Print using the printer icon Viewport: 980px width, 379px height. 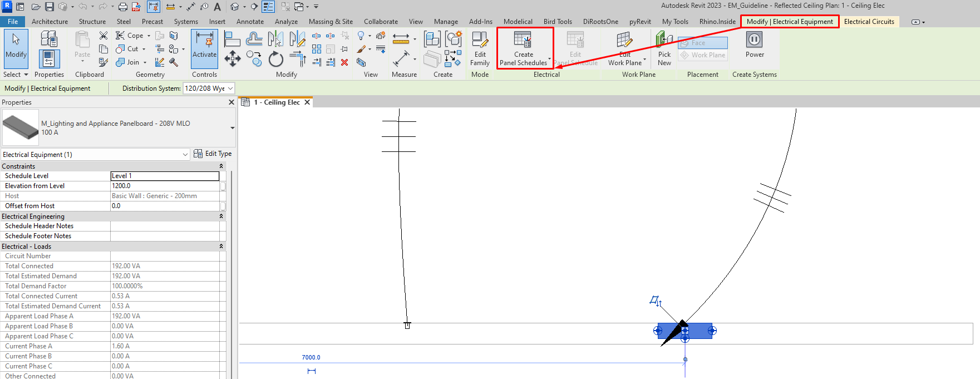coord(123,7)
